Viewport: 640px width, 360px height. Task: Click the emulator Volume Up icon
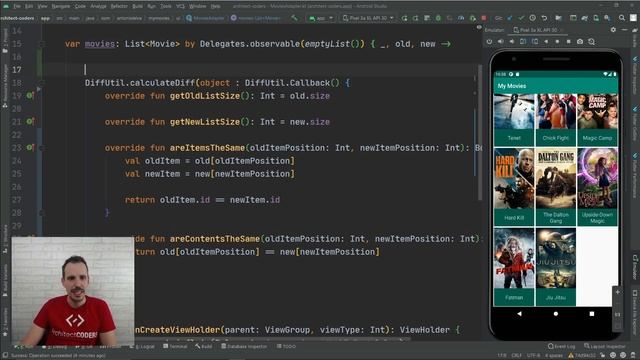[500, 42]
